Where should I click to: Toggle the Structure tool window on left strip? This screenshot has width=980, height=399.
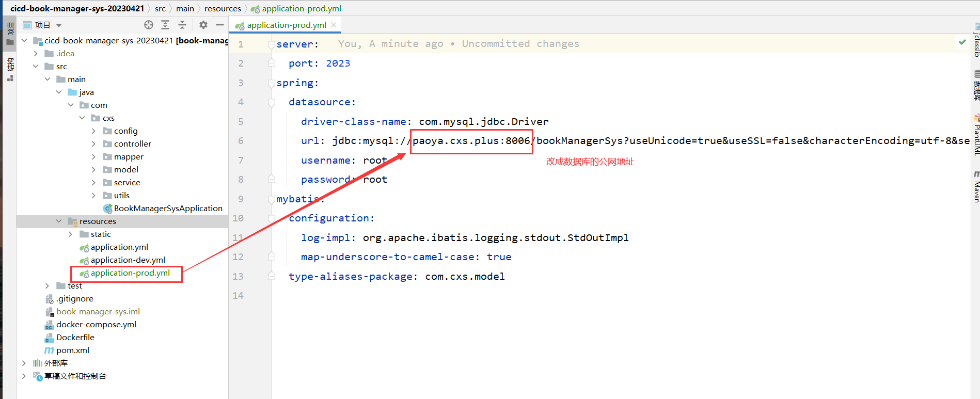click(10, 70)
